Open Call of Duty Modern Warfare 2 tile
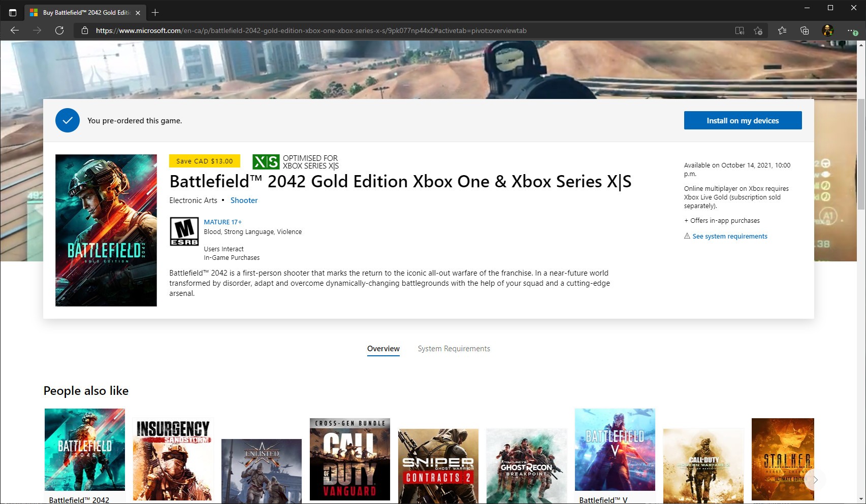The width and height of the screenshot is (866, 504). coord(703,466)
